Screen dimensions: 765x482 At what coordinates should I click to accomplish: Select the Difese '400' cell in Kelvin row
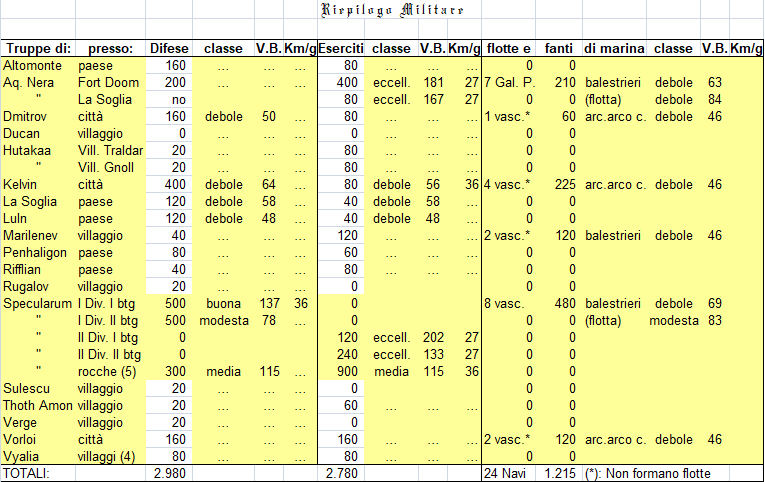pyautogui.click(x=175, y=184)
